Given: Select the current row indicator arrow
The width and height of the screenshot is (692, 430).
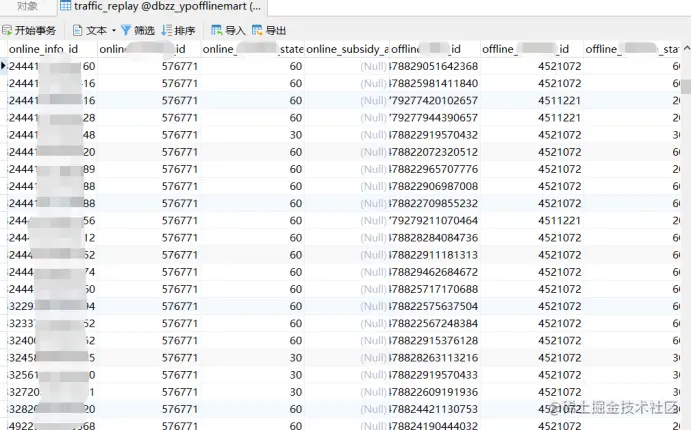Looking at the screenshot, I should [4, 66].
